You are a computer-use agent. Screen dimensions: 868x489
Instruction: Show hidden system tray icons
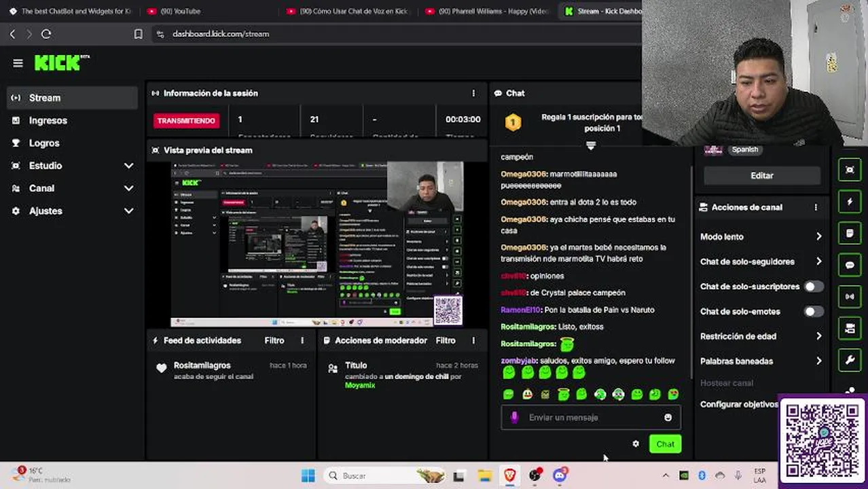666,475
